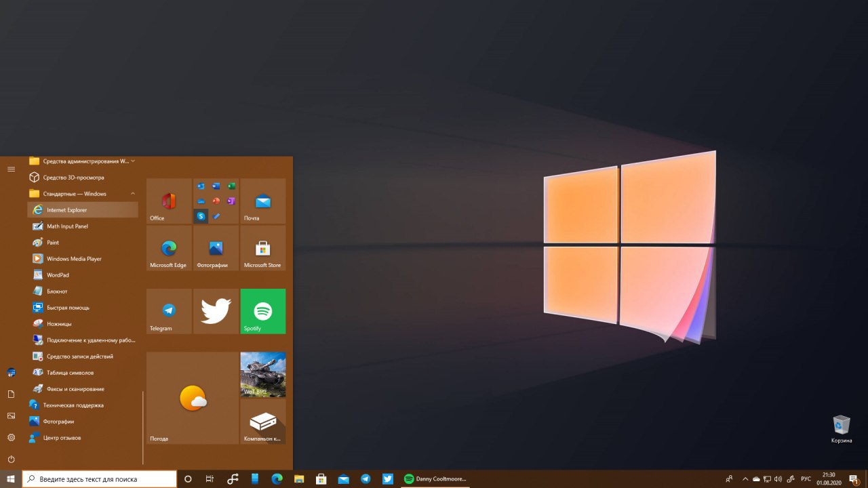This screenshot has width=868, height=488.
Task: Open Twitter from the taskbar
Action: (387, 479)
